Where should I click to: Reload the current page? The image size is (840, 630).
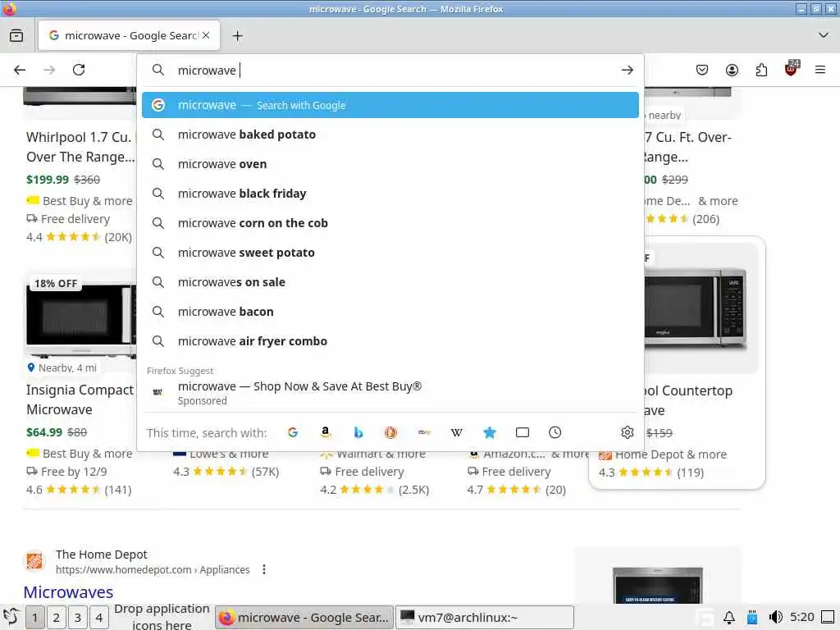pos(79,71)
